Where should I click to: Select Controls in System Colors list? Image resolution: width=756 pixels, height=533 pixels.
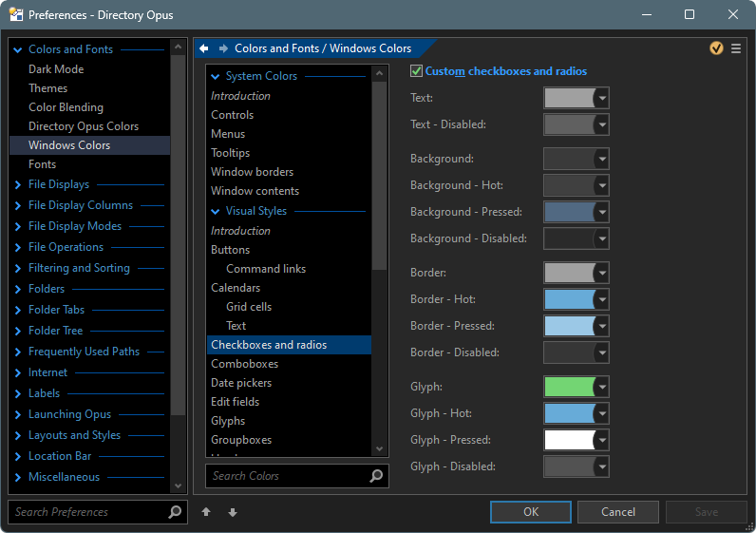click(232, 115)
